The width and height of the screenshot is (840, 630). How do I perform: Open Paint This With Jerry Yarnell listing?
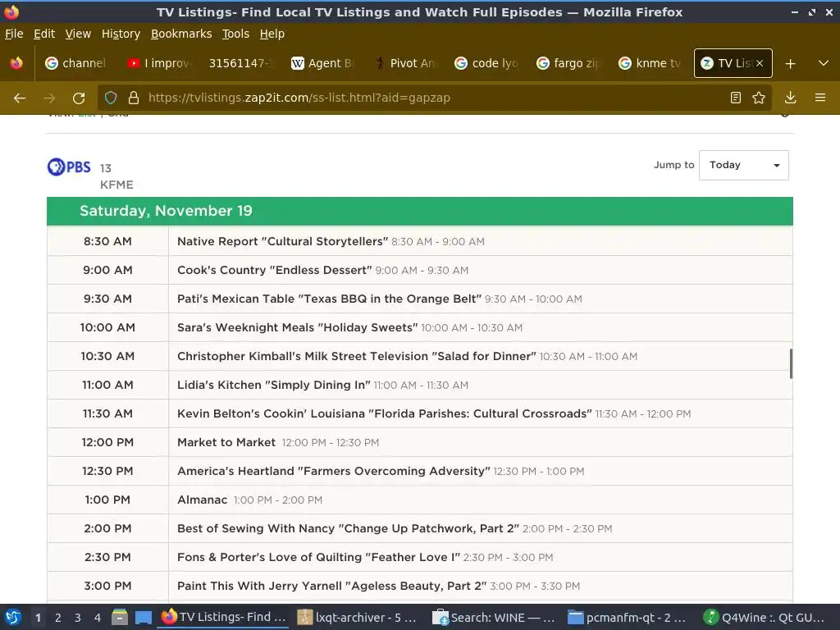coord(331,586)
